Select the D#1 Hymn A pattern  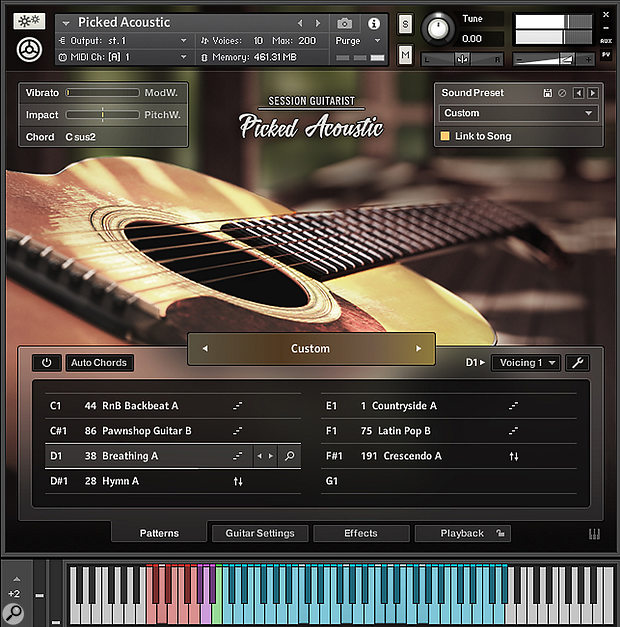[x=173, y=481]
